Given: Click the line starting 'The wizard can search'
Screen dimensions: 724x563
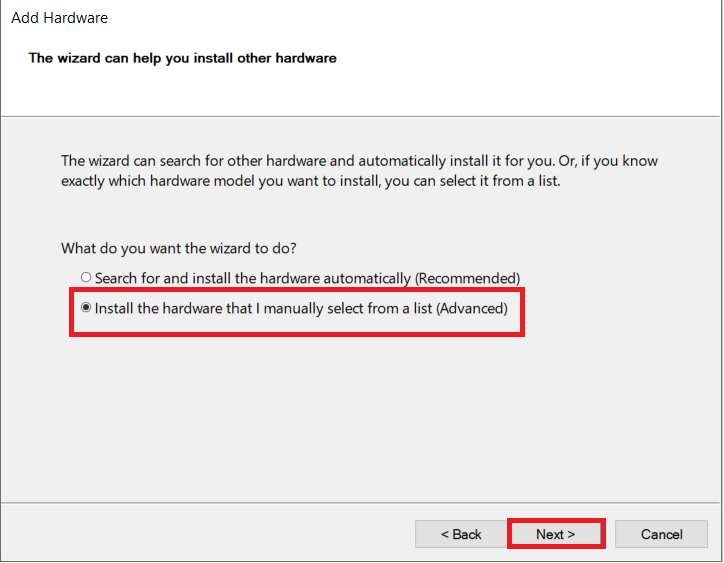Looking at the screenshot, I should click(x=359, y=161).
